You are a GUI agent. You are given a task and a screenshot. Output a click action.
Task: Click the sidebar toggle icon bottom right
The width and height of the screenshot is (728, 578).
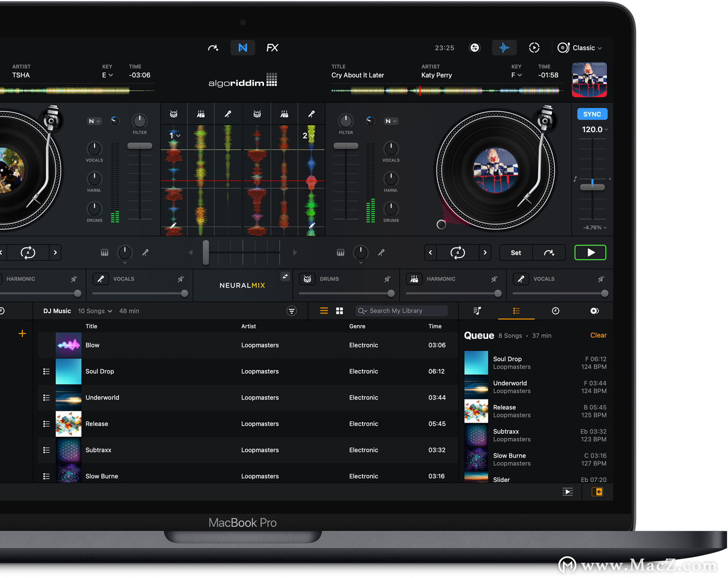[597, 492]
